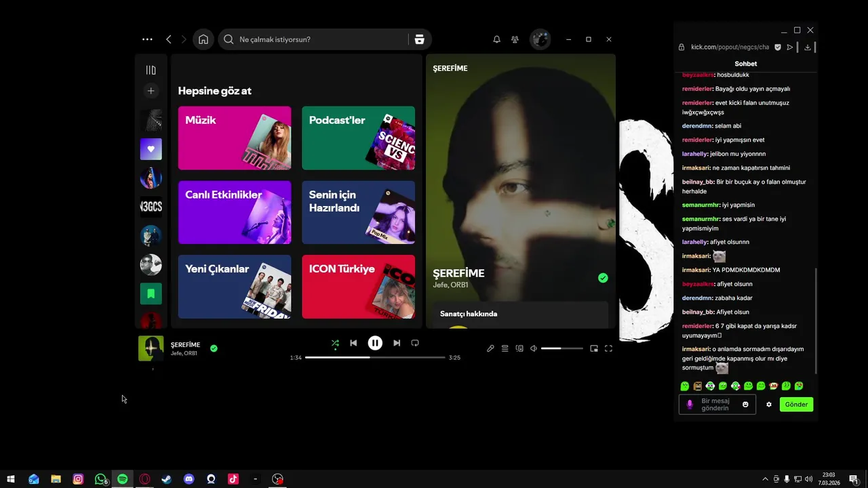The width and height of the screenshot is (868, 488).
Task: Open Spotify Home
Action: (203, 39)
